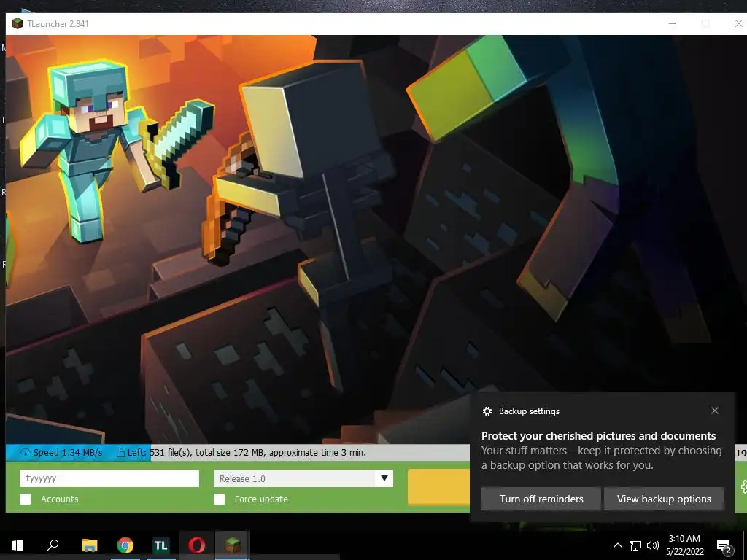Click the 'Protect your cherished pictures' notification text
This screenshot has width=747, height=560.
(598, 436)
